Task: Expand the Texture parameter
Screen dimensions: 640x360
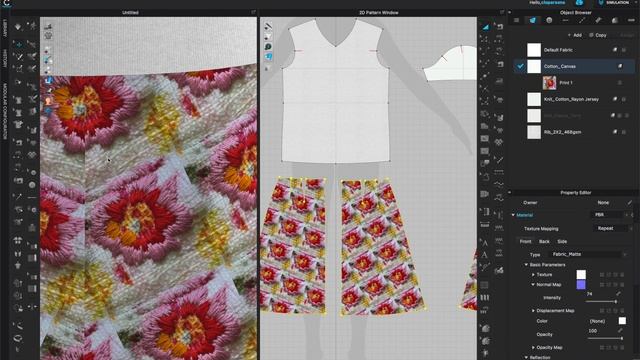Action: pos(533,275)
